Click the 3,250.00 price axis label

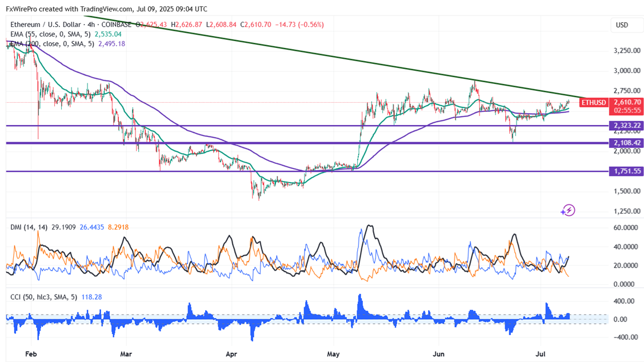(627, 50)
